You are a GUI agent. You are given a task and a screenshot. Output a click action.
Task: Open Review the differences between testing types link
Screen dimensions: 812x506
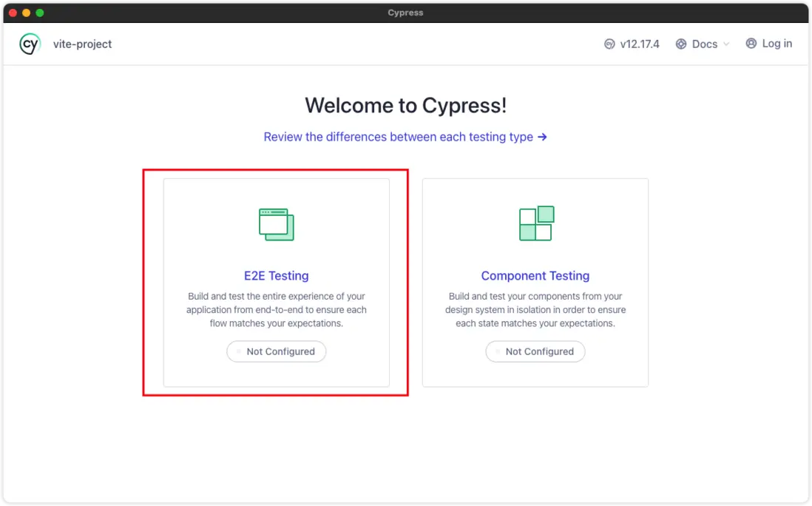[405, 137]
